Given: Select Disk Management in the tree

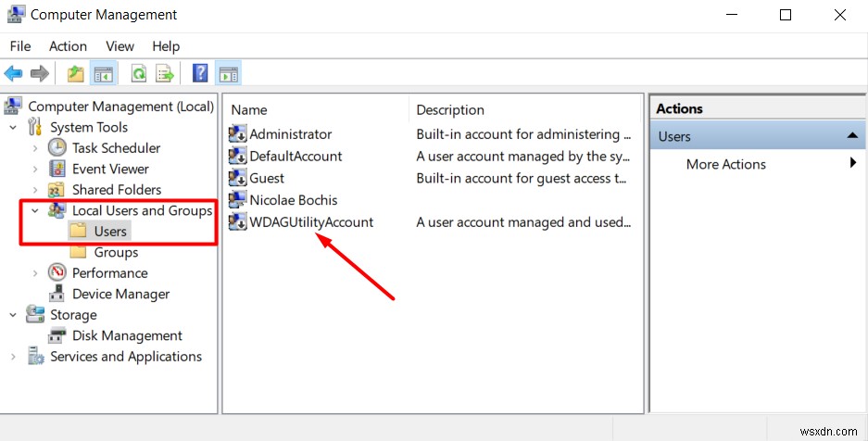Looking at the screenshot, I should point(127,336).
